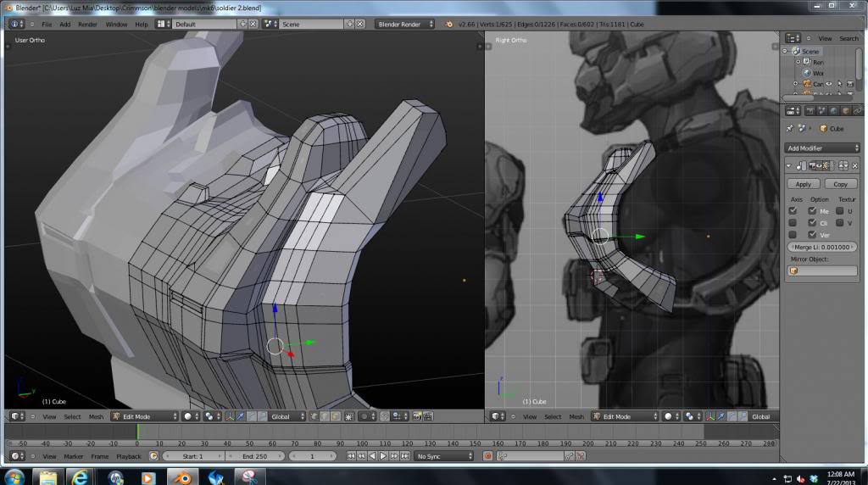This screenshot has width=868, height=485.
Task: Click the OpenGL render image icon
Action: [417, 416]
